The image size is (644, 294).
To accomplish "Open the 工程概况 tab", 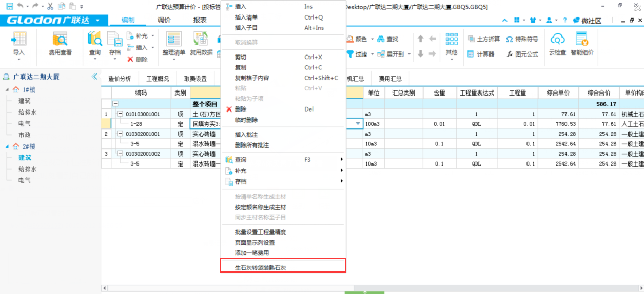I will click(158, 79).
